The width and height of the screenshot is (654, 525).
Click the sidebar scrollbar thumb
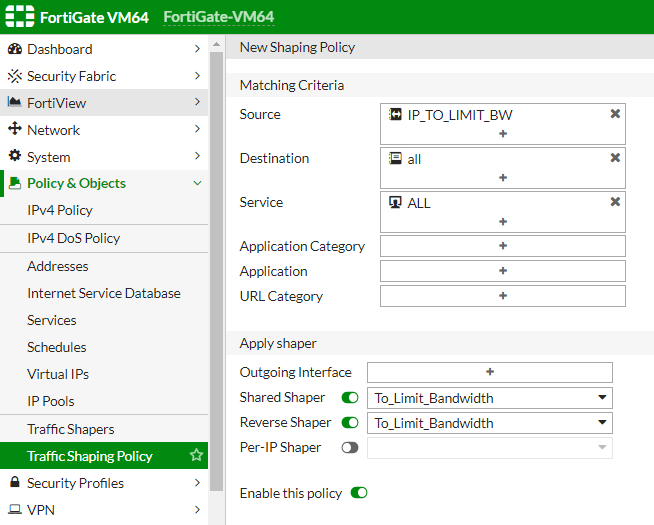216,271
